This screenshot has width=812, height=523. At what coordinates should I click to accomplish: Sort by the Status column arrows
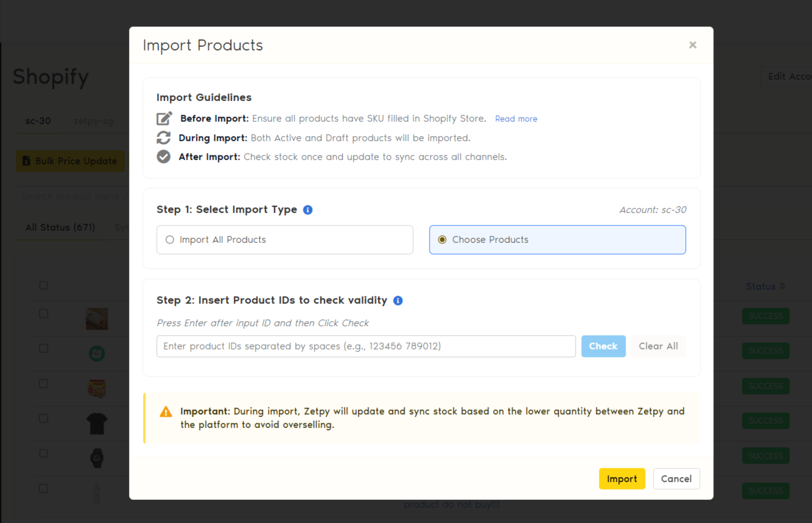pos(782,286)
